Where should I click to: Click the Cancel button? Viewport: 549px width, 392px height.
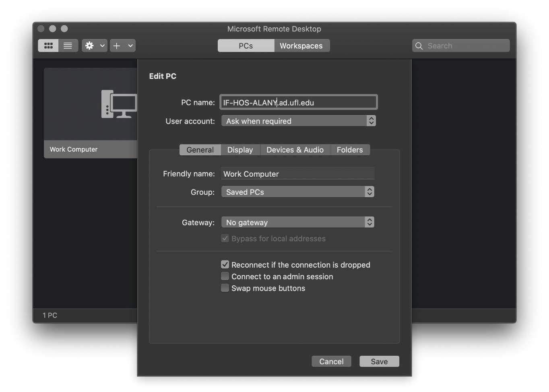[331, 361]
